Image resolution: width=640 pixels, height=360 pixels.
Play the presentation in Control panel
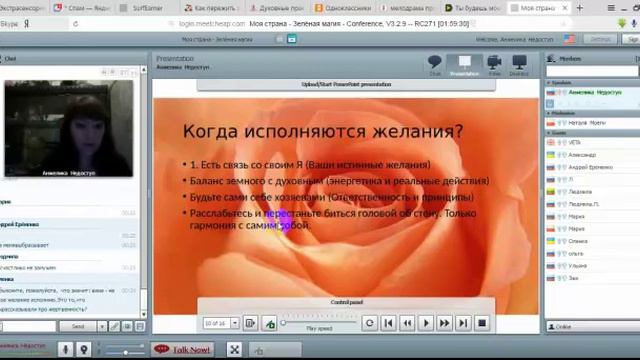point(426,323)
